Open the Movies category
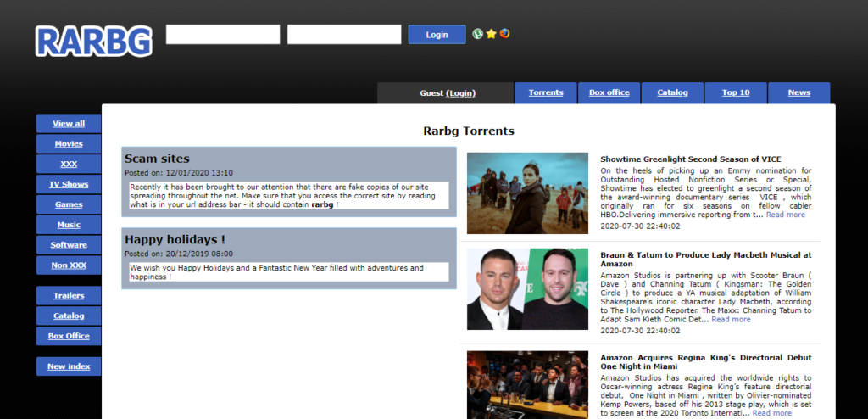Screen dimensions: 868x419 click(x=69, y=143)
